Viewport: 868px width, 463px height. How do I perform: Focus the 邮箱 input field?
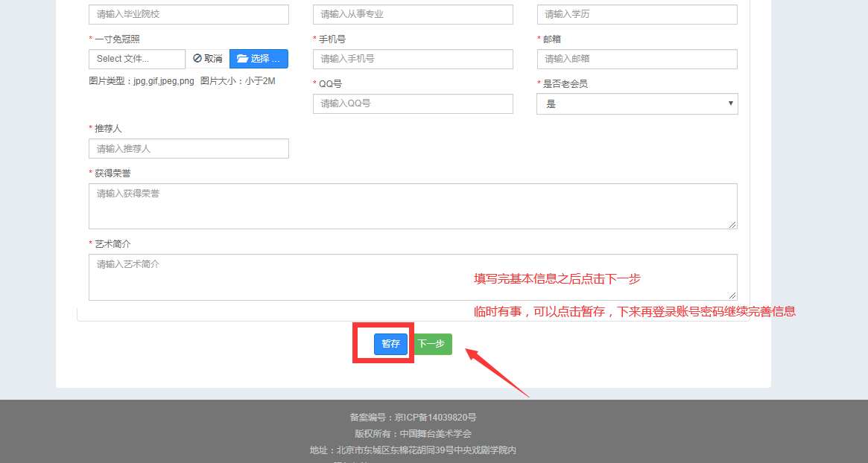point(637,59)
